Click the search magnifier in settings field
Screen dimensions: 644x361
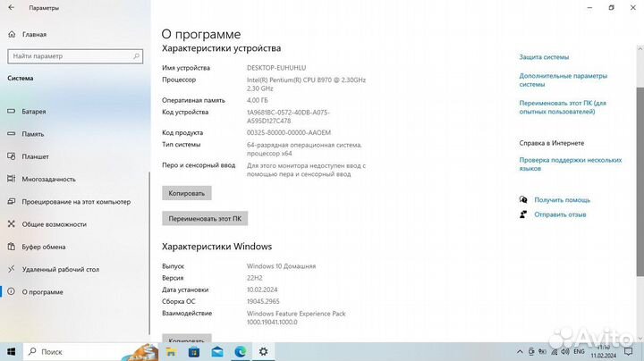tap(136, 56)
